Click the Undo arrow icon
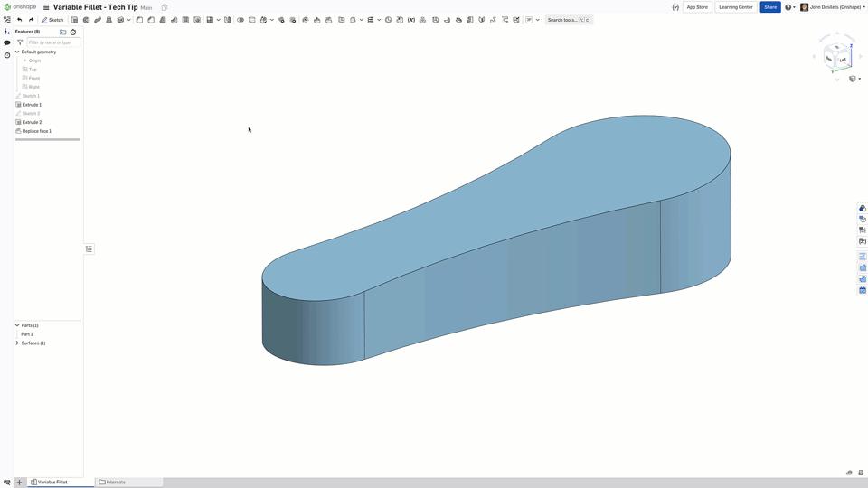The height and width of the screenshot is (488, 868). click(19, 20)
